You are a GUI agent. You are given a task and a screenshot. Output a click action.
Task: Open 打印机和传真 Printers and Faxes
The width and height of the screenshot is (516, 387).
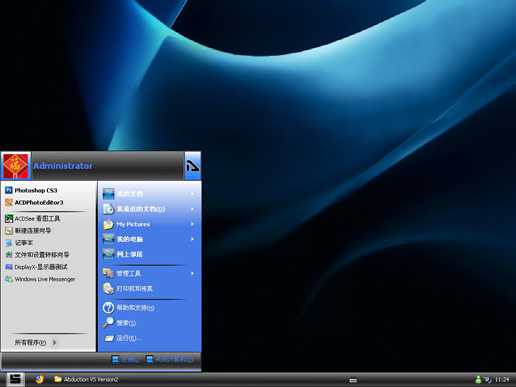click(128, 289)
